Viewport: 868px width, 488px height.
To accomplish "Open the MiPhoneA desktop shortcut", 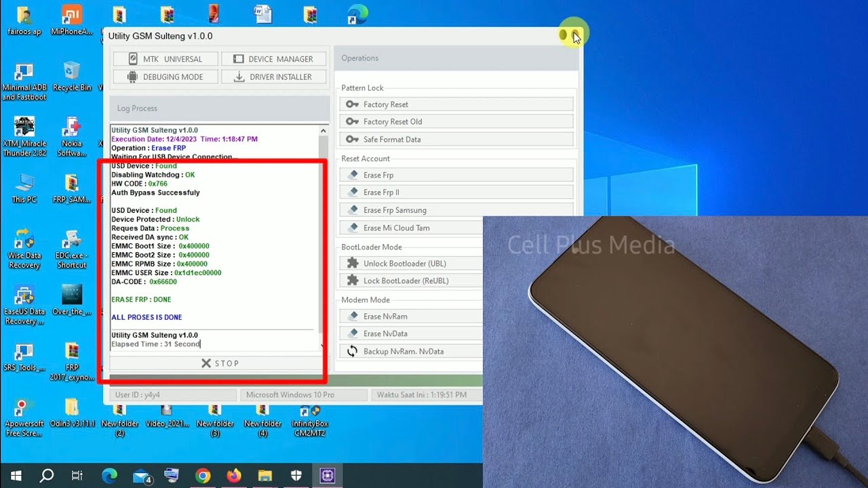I will pyautogui.click(x=72, y=21).
